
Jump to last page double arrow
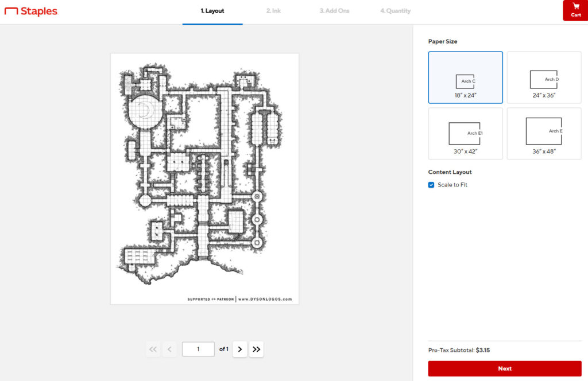[257, 349]
